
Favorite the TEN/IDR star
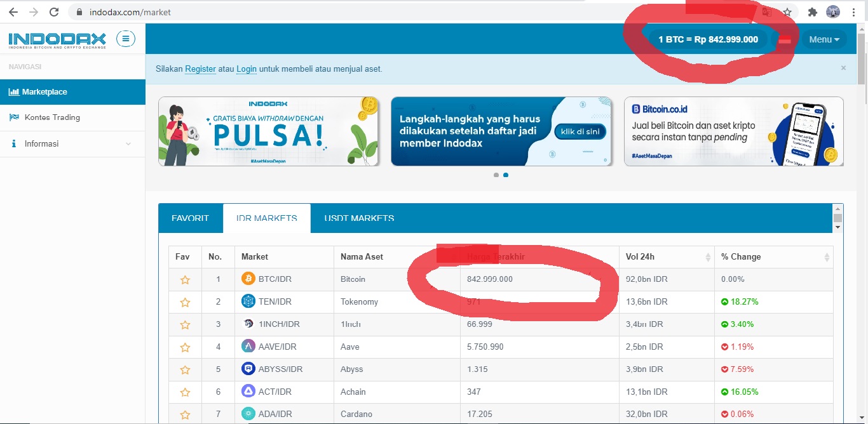(x=185, y=302)
